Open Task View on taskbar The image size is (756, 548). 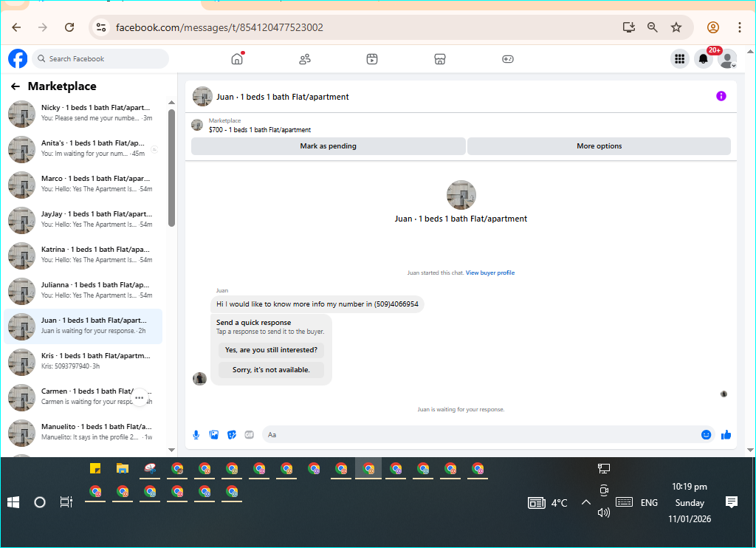tap(66, 502)
